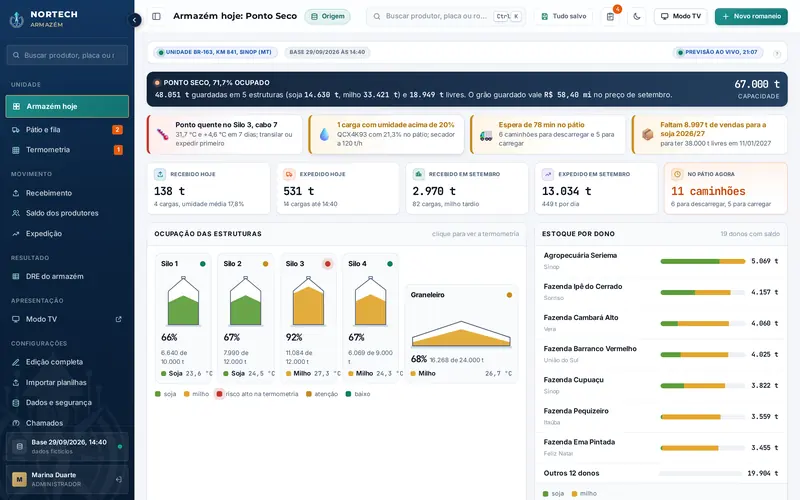The width and height of the screenshot is (800, 500).
Task: Click the Fazenda Pequizeiro stock bar
Action: pyautogui.click(x=703, y=417)
